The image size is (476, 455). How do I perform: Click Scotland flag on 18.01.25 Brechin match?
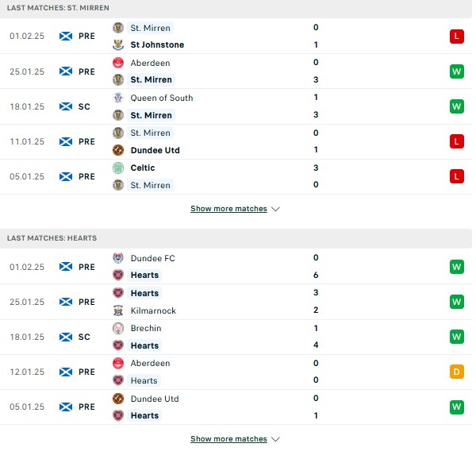[66, 337]
